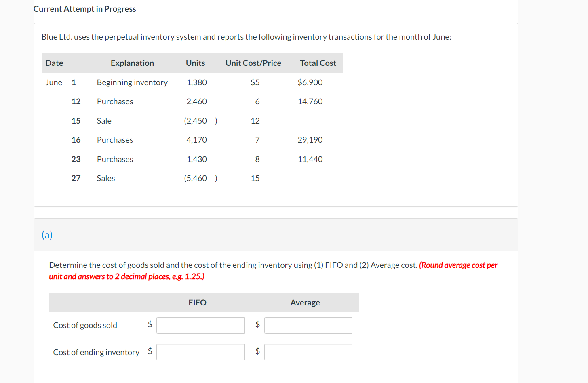Screen dimensions: 588x383
Task: Click the FIFO cost of goods sold input field
Action: coord(200,325)
